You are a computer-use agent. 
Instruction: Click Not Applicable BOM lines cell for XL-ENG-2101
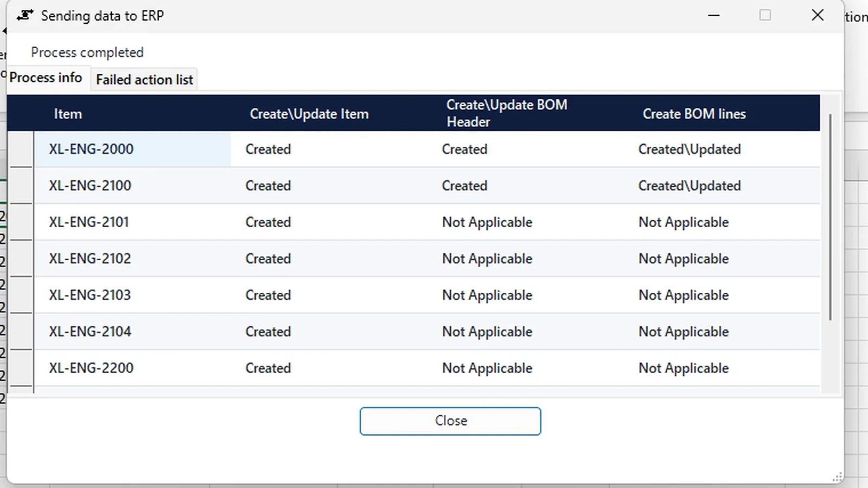tap(722, 222)
